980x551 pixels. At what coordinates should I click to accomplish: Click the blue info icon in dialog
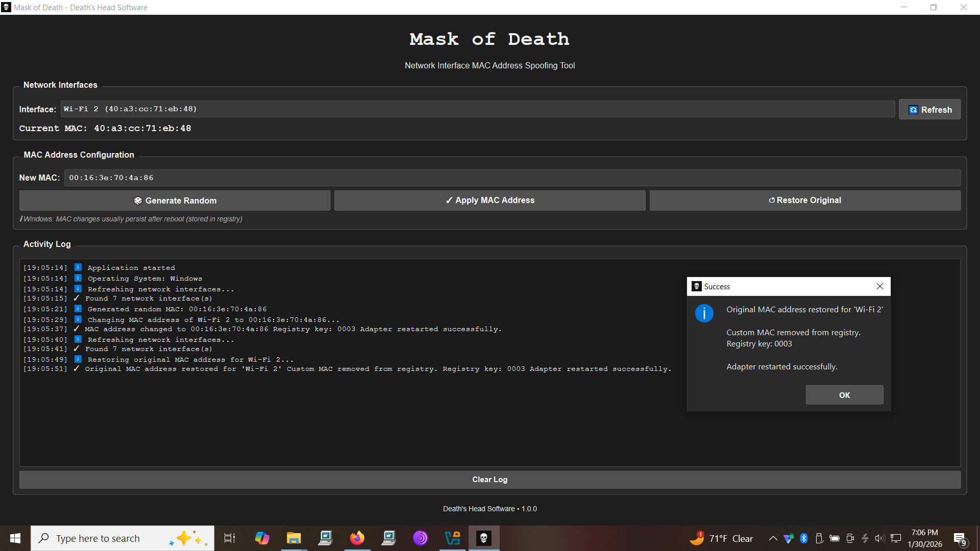[704, 313]
